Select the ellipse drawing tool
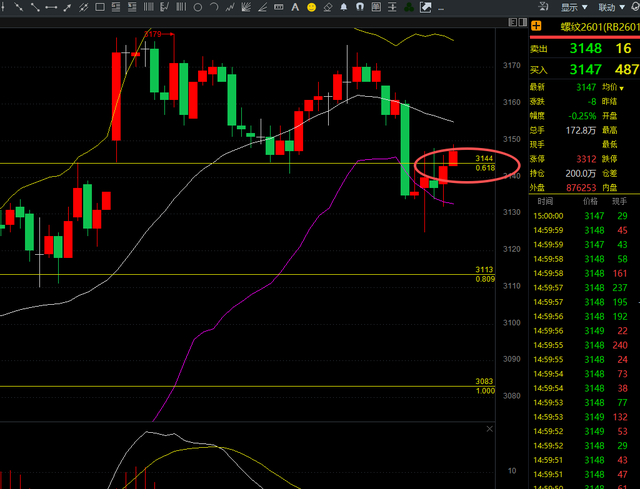Image resolution: width=640 pixels, height=489 pixels. pos(198,7)
